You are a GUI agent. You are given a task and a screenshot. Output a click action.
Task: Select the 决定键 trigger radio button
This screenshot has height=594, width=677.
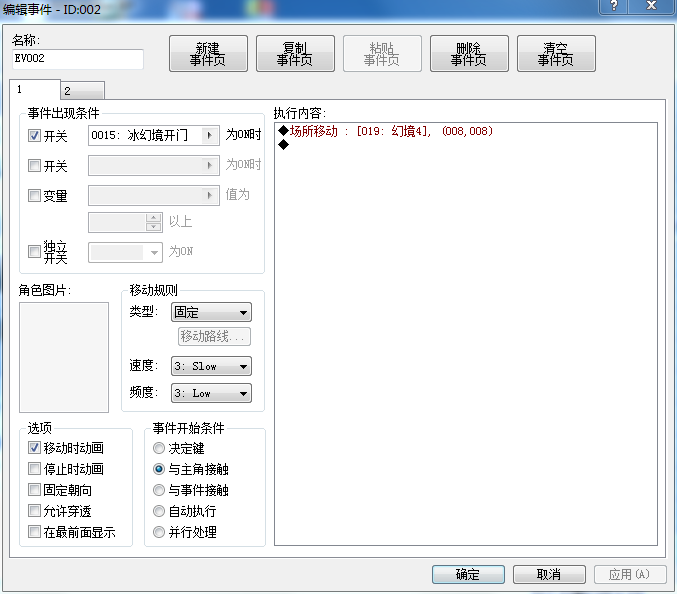[159, 448]
